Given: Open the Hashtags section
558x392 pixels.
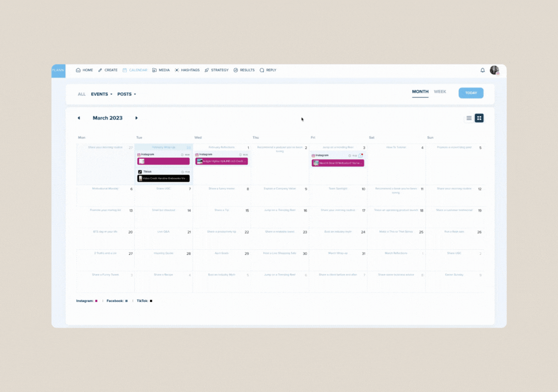Looking at the screenshot, I should point(187,70).
